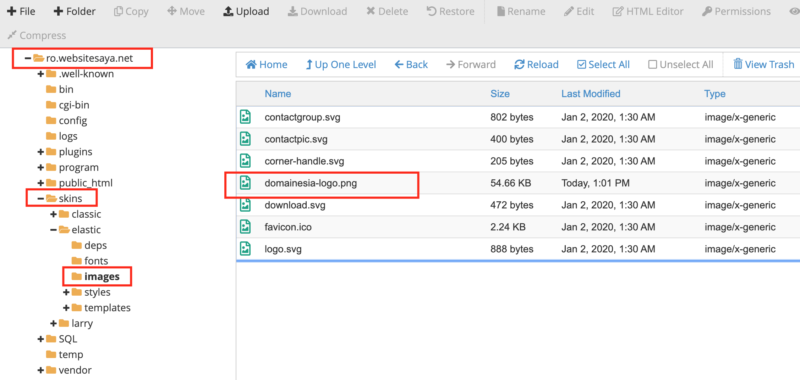This screenshot has width=800, height=380.
Task: Sort files by Type column
Action: tap(715, 94)
